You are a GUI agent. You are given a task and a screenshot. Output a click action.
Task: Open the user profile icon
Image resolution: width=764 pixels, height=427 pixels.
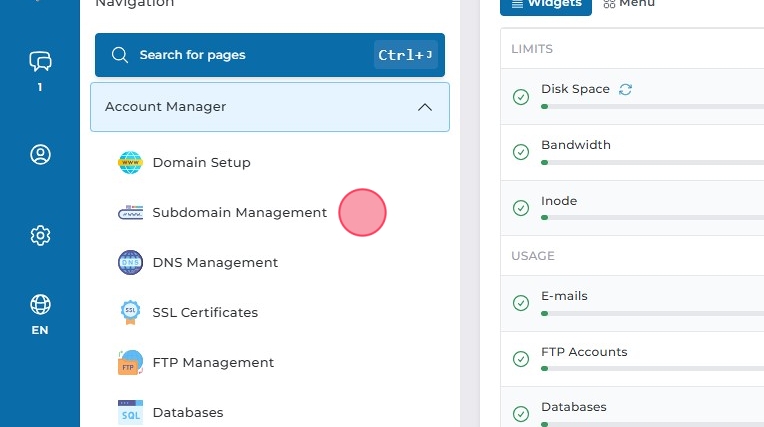[x=40, y=154]
